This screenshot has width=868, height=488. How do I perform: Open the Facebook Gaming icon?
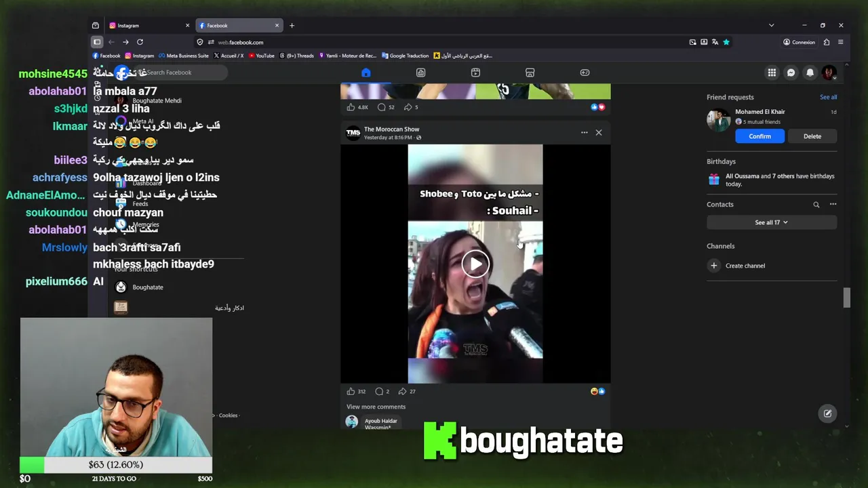pos(585,73)
